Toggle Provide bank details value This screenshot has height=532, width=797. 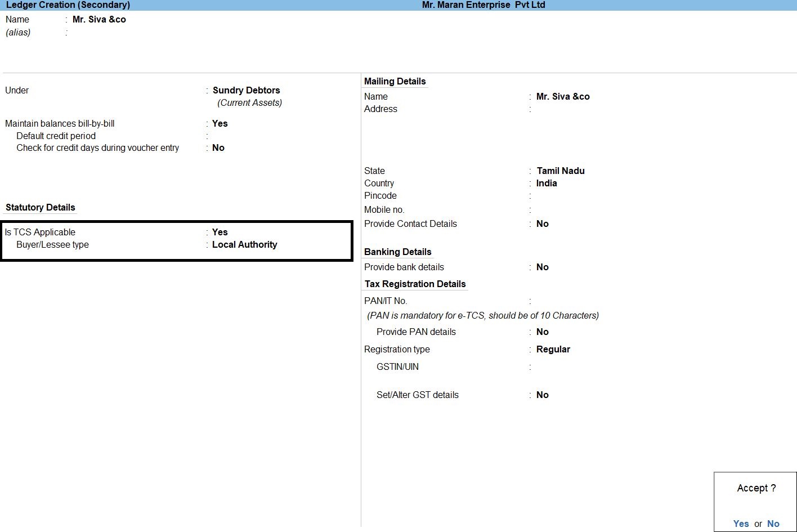click(542, 267)
